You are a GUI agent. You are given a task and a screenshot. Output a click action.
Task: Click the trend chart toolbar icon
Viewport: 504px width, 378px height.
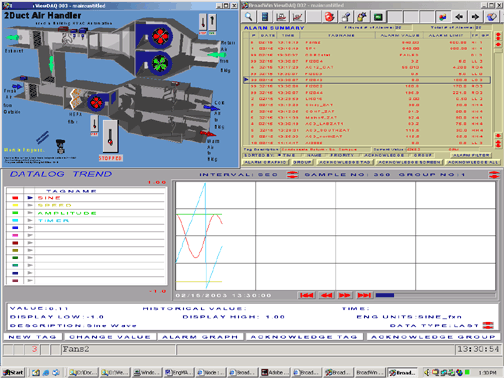coord(297,16)
